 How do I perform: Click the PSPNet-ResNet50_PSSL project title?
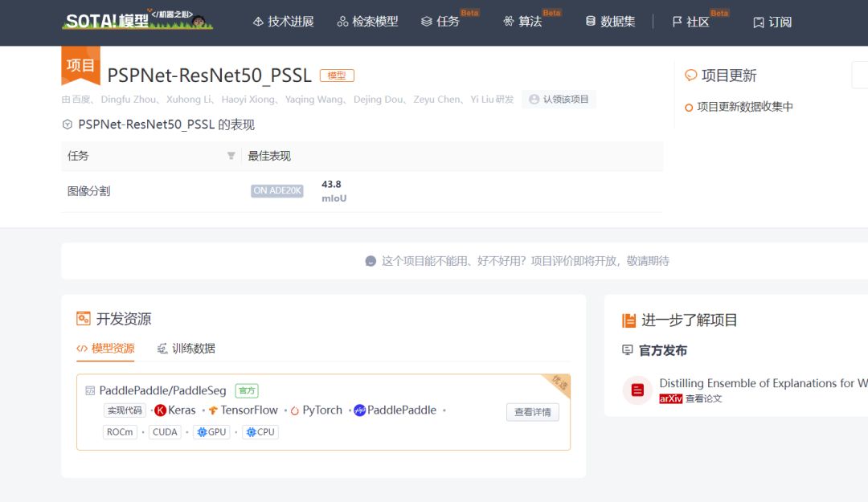(x=209, y=76)
